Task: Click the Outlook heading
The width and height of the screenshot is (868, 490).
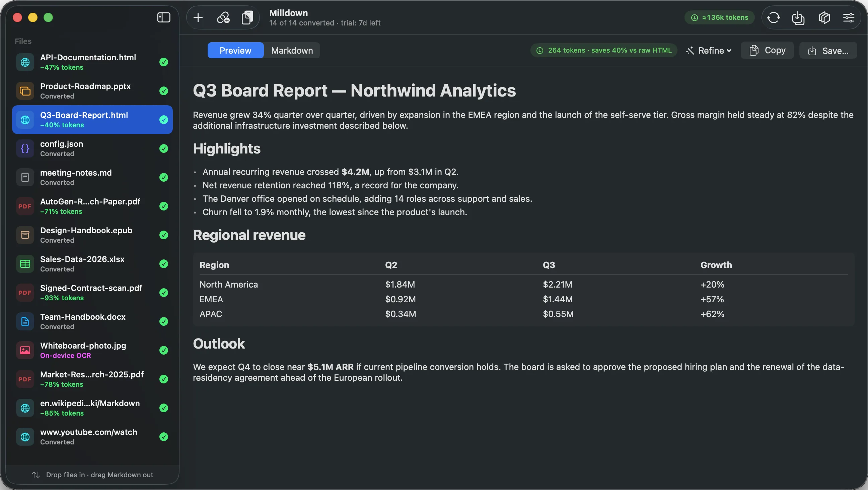Action: pos(219,344)
